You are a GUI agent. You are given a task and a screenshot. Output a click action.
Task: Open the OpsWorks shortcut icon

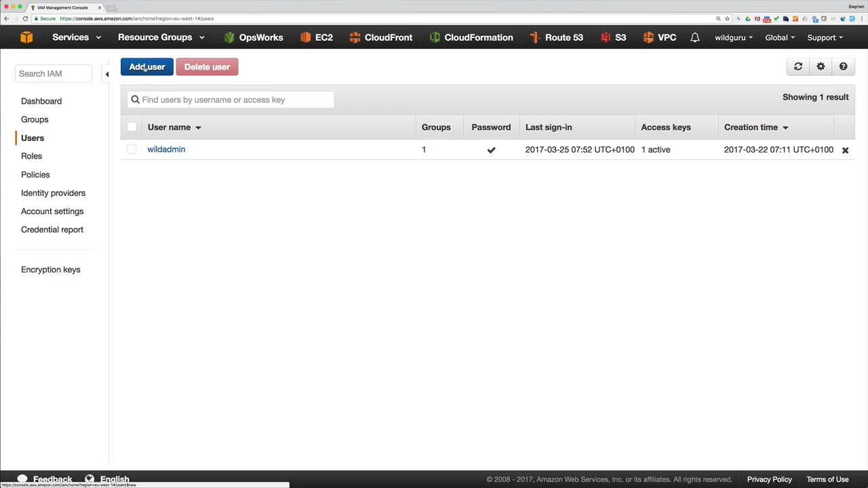pos(229,37)
